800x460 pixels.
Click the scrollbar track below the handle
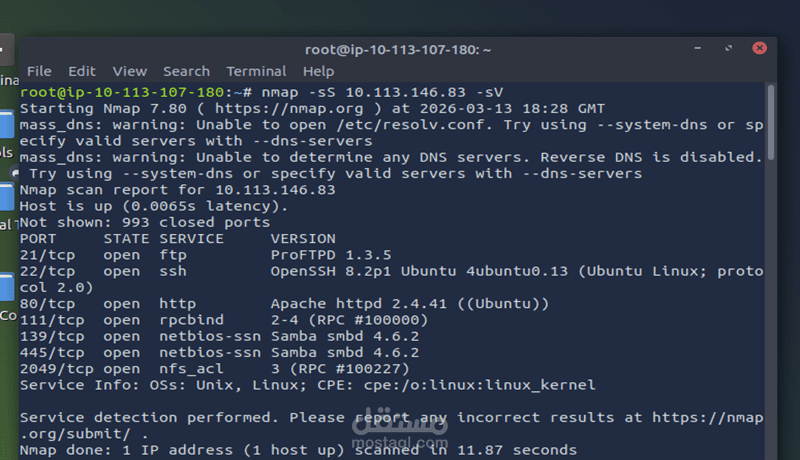770,306
